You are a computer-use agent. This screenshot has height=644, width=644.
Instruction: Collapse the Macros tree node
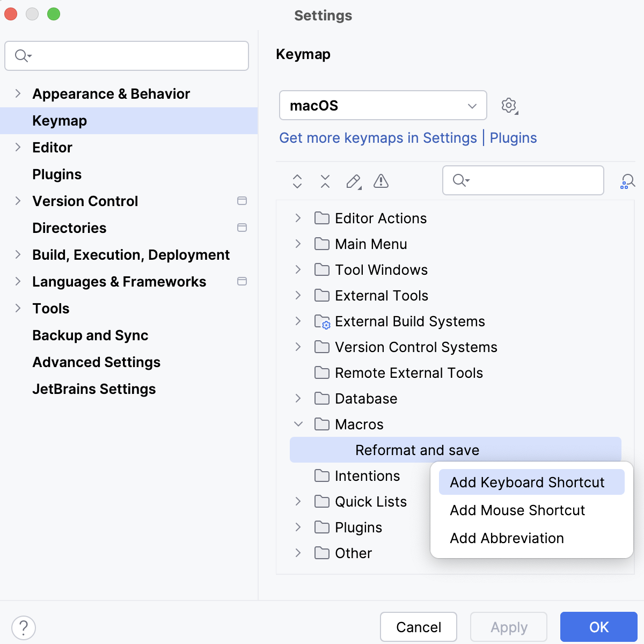298,424
